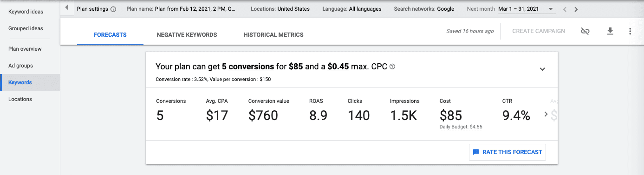Viewport: 644px width, 175px height.
Task: Click the Create Campaign button
Action: (539, 31)
